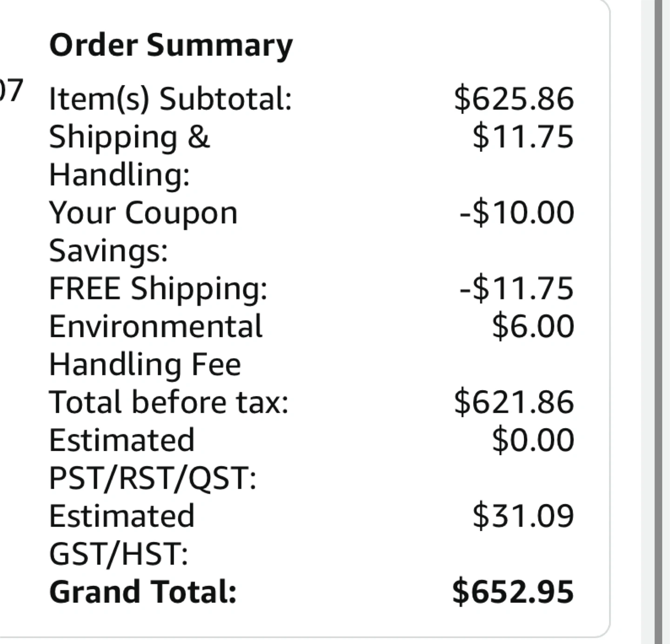Screen dimensions: 670x644
Task: Select the Shipping & Handling label
Action: point(129,156)
